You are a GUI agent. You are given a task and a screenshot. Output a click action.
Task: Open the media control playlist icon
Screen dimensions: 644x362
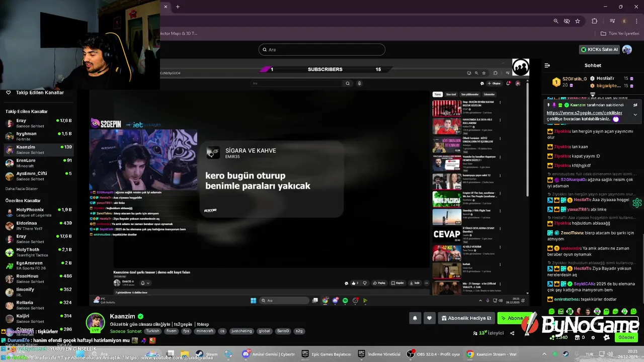[x=612, y=21]
